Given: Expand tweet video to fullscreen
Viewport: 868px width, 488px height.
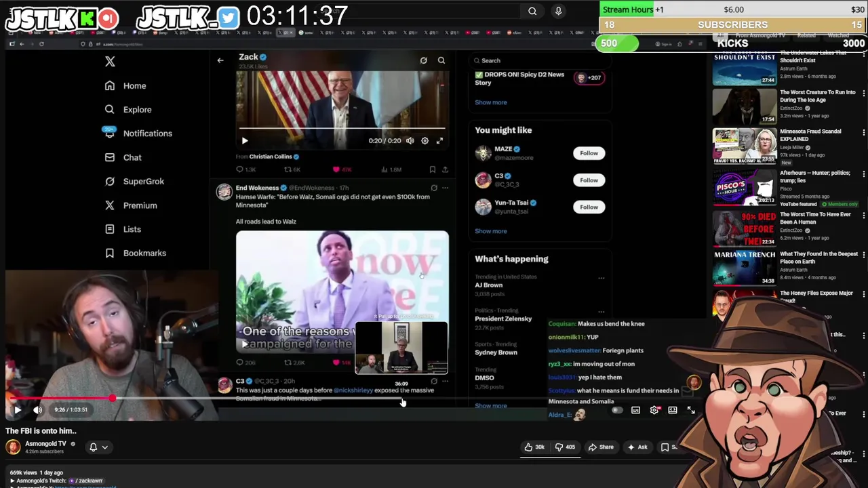Looking at the screenshot, I should tap(439, 141).
